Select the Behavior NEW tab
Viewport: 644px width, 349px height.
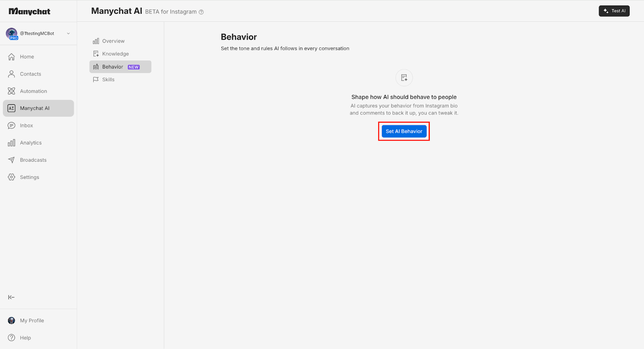coord(120,67)
